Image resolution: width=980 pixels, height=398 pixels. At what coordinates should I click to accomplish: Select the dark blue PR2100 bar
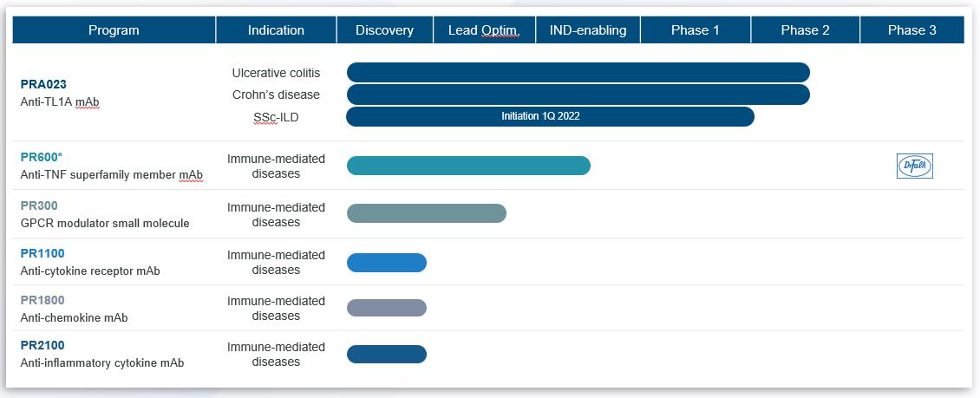pos(387,354)
